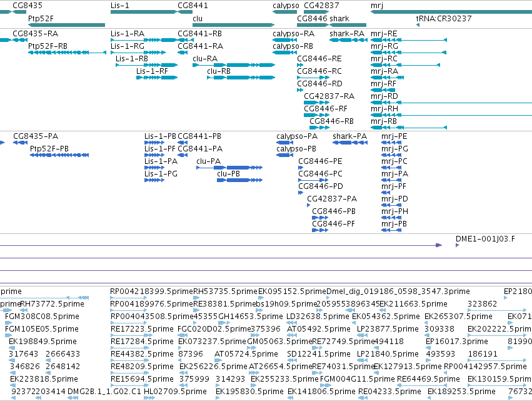The height and width of the screenshot is (401, 532).
Task: Select CDS CG8435-PA
Action: (x=21, y=143)
